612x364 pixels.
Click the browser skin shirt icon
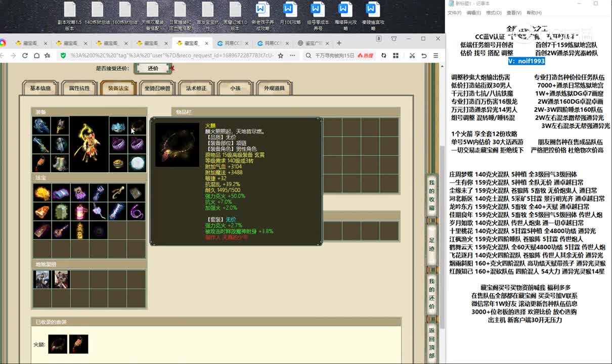click(394, 39)
